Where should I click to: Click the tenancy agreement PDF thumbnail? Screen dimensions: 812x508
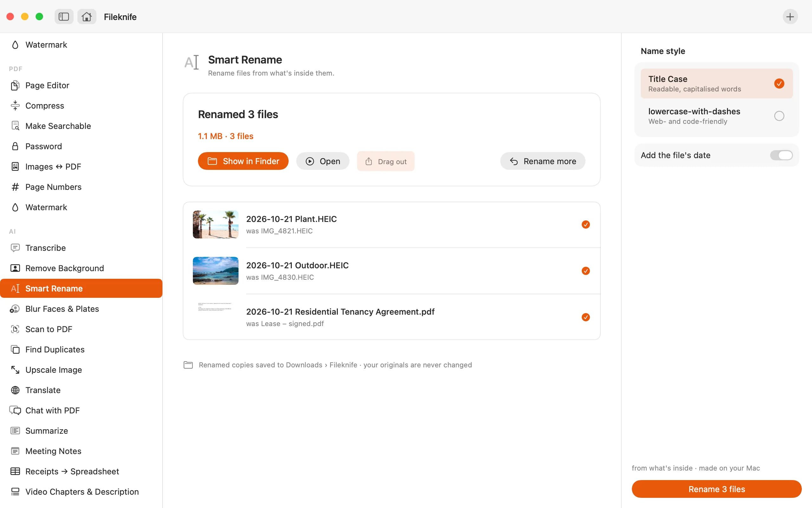[215, 317]
